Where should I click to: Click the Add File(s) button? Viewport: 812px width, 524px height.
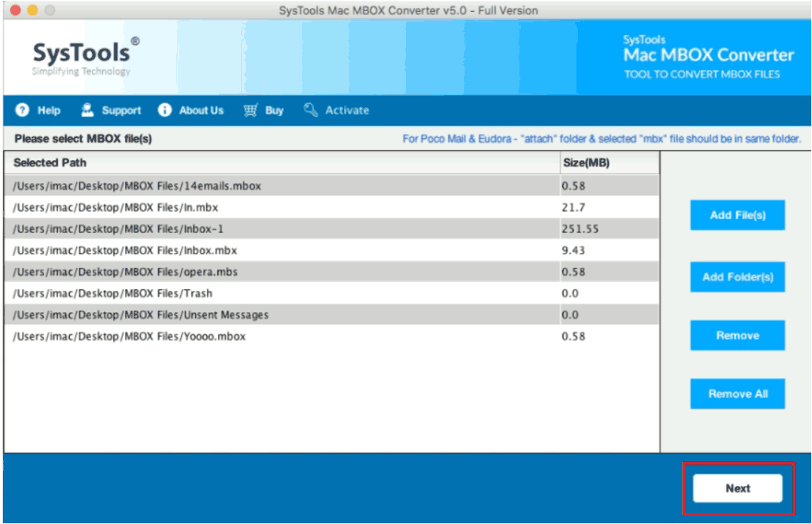tap(737, 215)
